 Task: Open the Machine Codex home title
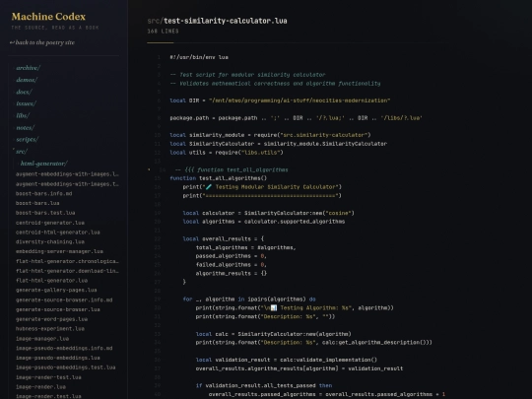(x=48, y=17)
